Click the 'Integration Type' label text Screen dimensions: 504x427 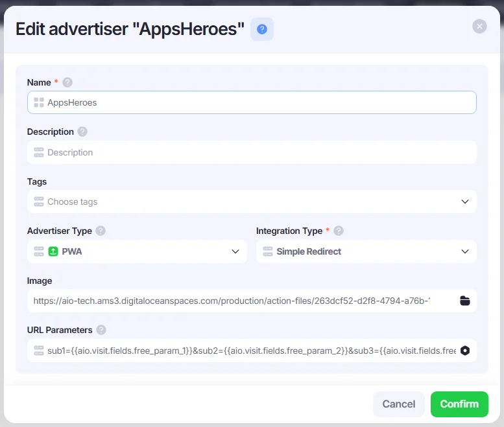(289, 231)
